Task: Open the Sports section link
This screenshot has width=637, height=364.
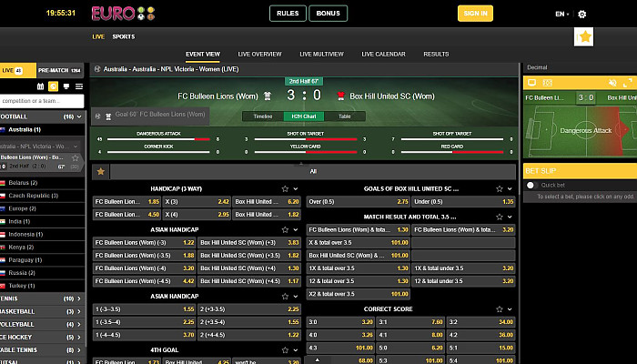Action: 124,36
